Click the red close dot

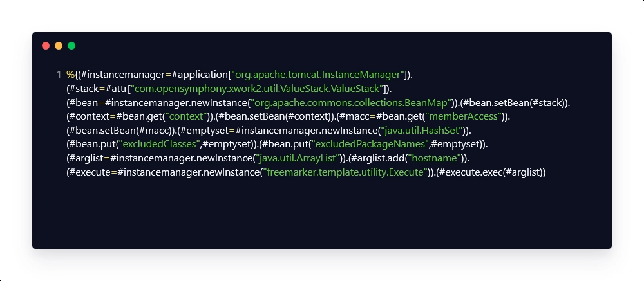[46, 46]
